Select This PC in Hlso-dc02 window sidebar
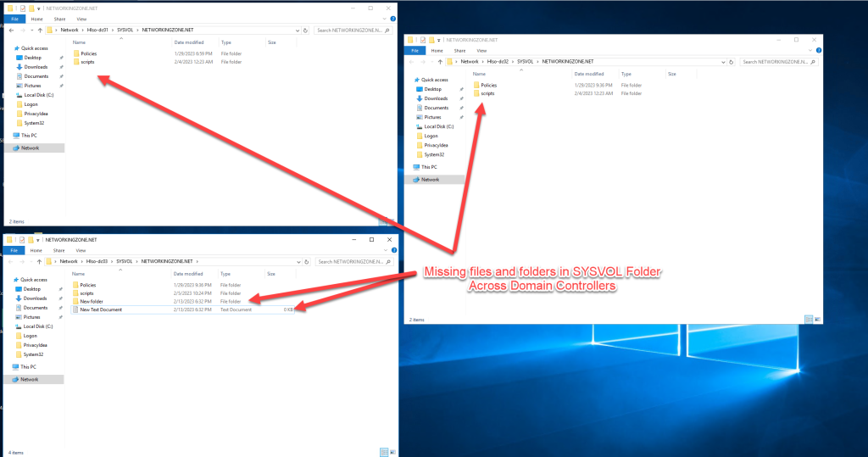Screen dimensions: 868x457 click(x=429, y=167)
